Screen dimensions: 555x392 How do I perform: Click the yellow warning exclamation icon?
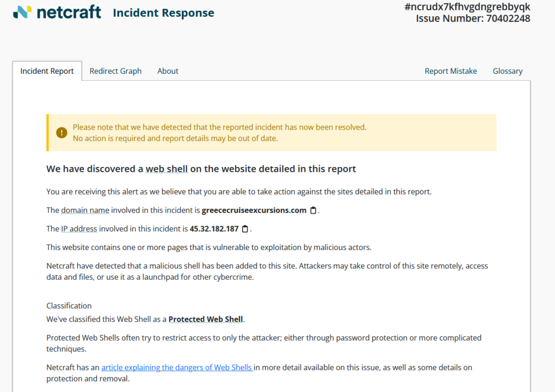click(x=62, y=133)
